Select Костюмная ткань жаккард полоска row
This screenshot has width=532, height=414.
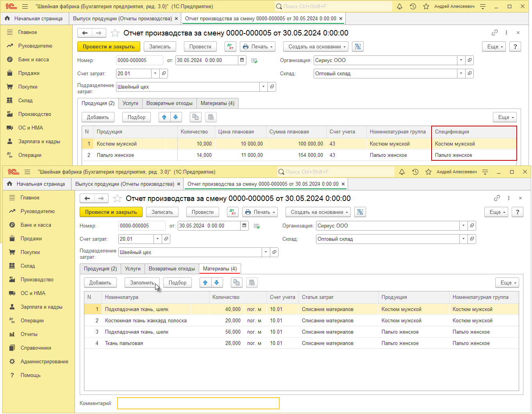302,321
